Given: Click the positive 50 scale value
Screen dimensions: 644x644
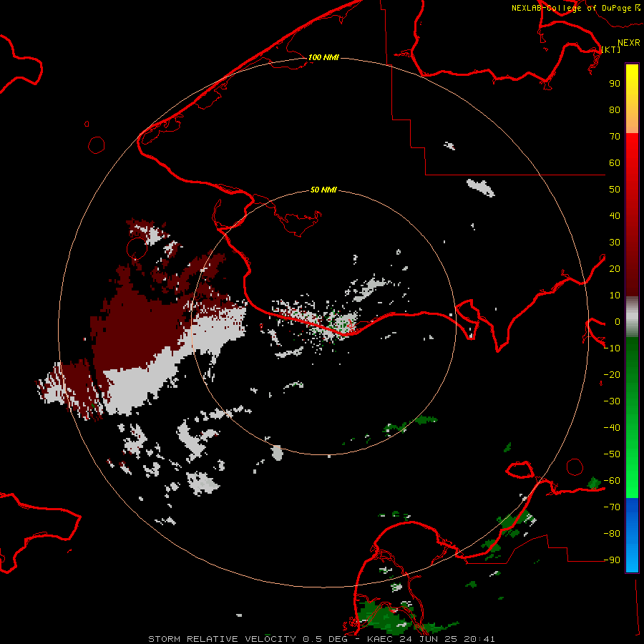Looking at the screenshot, I should click(x=615, y=190).
